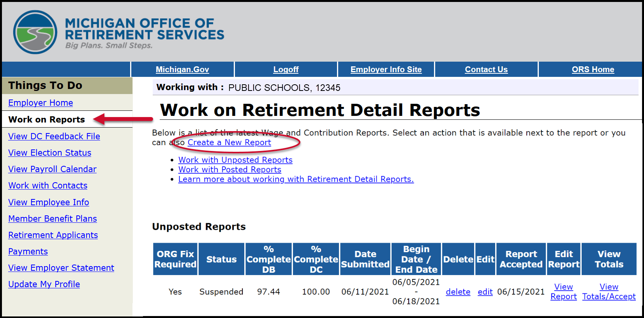
Task: Click the Yes cell under ORG Fix Required
Action: pos(175,292)
